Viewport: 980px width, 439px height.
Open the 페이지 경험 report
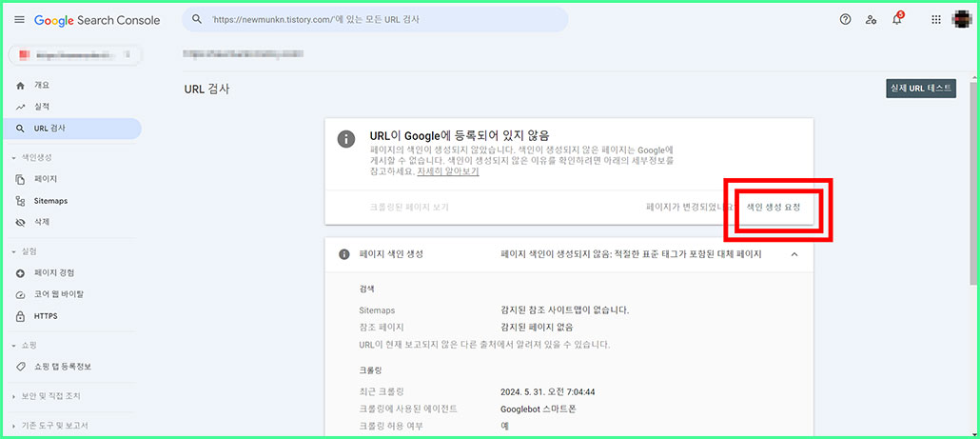[x=55, y=273]
